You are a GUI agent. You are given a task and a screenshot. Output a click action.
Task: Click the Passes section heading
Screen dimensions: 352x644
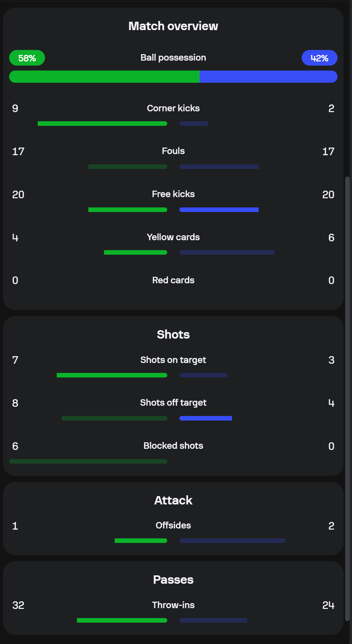(173, 580)
